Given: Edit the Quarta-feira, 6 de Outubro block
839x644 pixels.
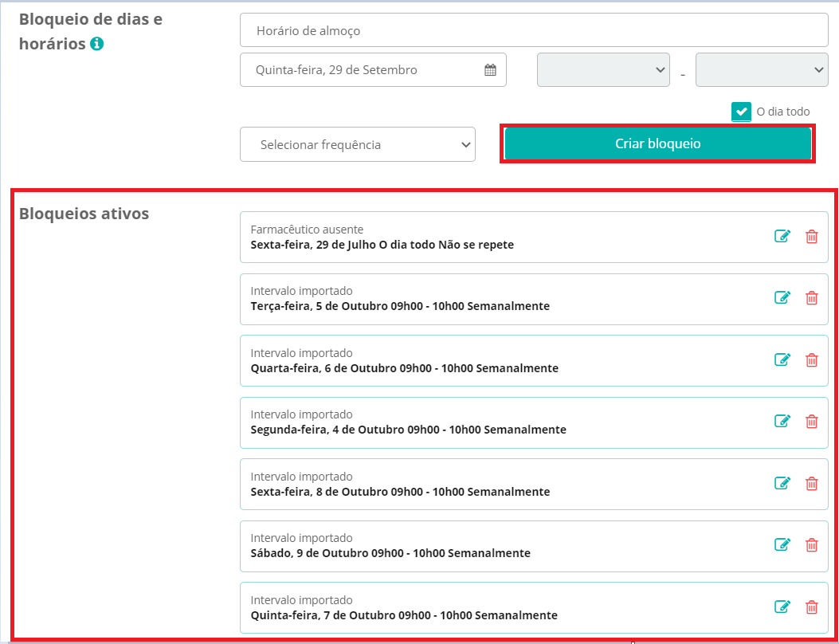Looking at the screenshot, I should (782, 359).
